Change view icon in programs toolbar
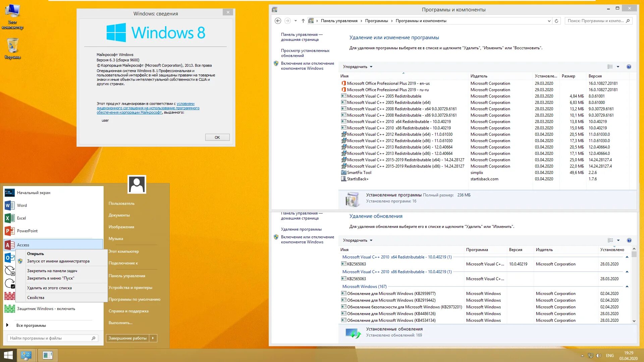The height and width of the screenshot is (362, 644). (610, 67)
